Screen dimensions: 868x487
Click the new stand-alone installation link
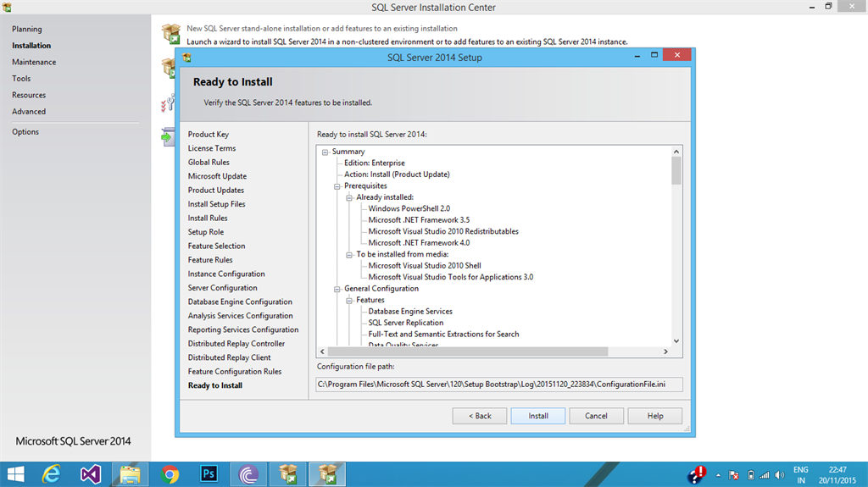321,28
